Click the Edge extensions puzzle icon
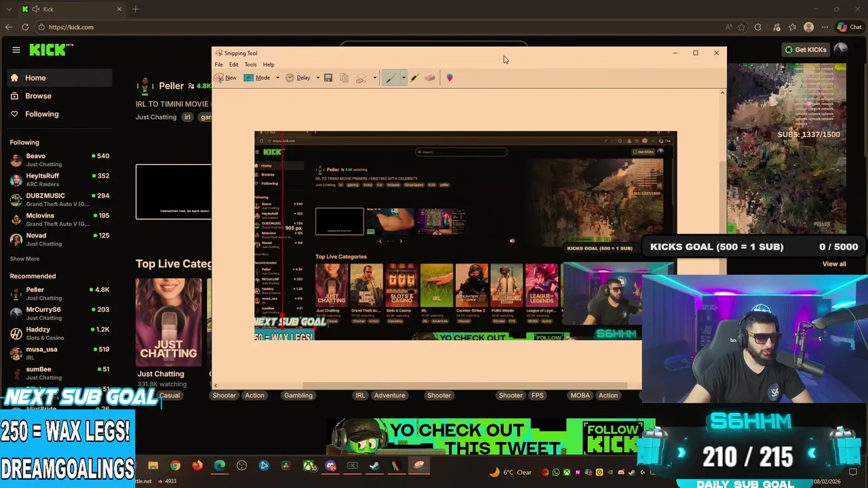This screenshot has height=488, width=868. tap(758, 27)
